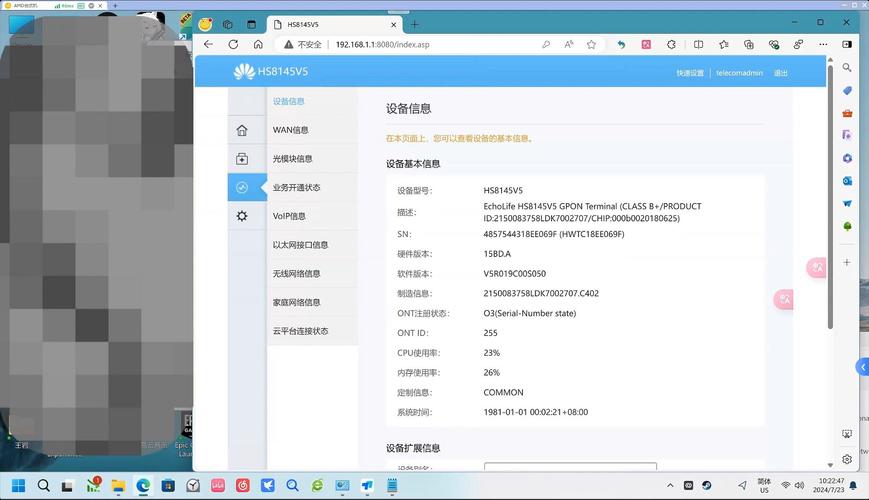Open the tab actions icon beside workspaces
869x500 pixels.
(x=252, y=24)
